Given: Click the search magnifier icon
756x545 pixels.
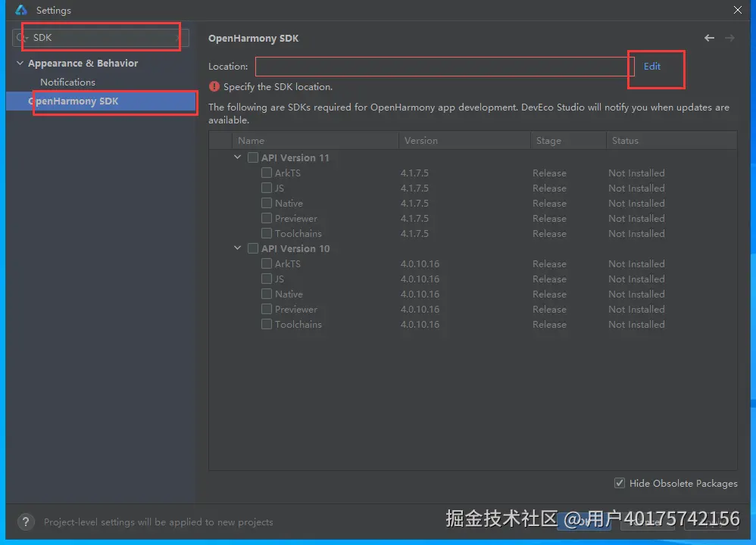Looking at the screenshot, I should coord(21,38).
